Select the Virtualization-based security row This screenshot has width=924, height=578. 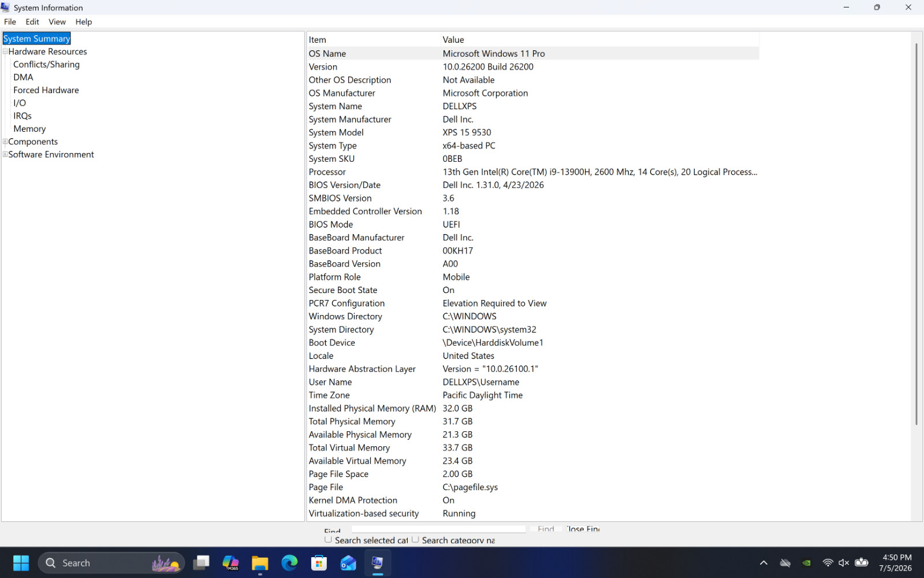[x=532, y=513]
